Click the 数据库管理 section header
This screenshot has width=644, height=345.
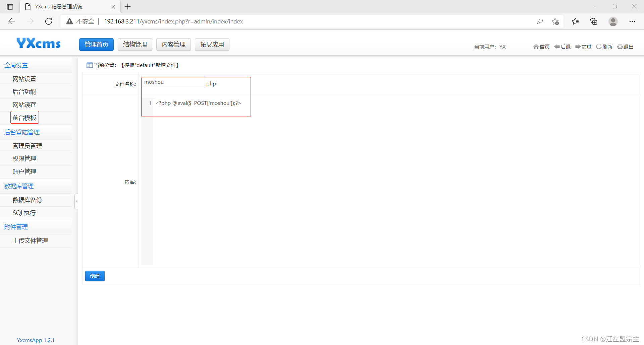(19, 186)
